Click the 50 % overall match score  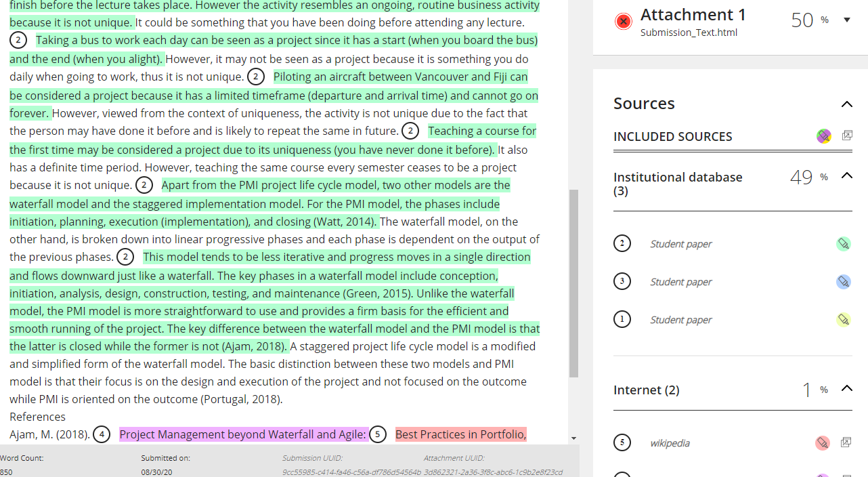[810, 20]
